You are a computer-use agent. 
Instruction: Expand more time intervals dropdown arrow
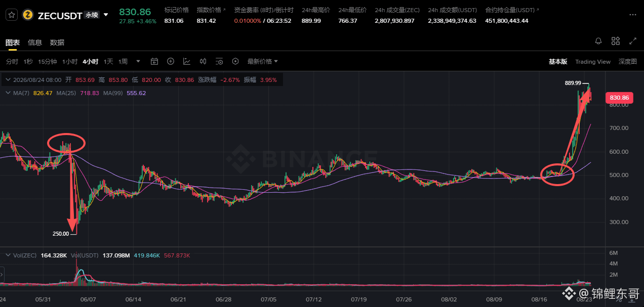(138, 62)
